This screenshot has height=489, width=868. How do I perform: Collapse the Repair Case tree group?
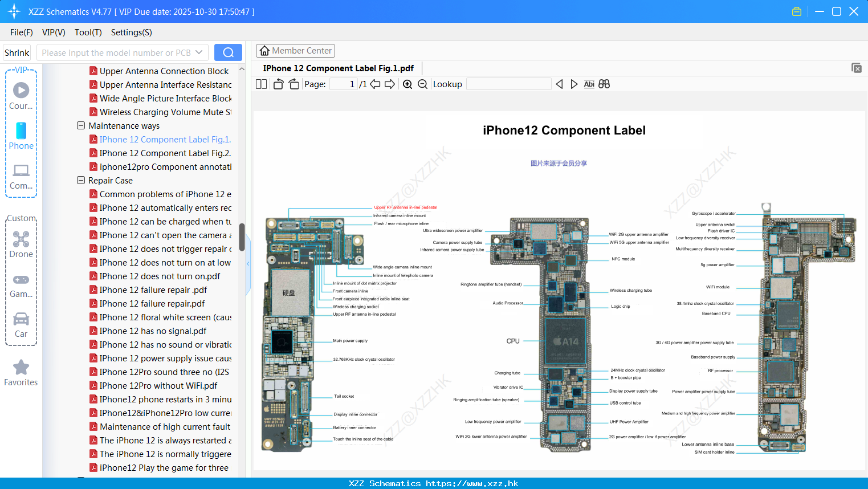point(81,180)
